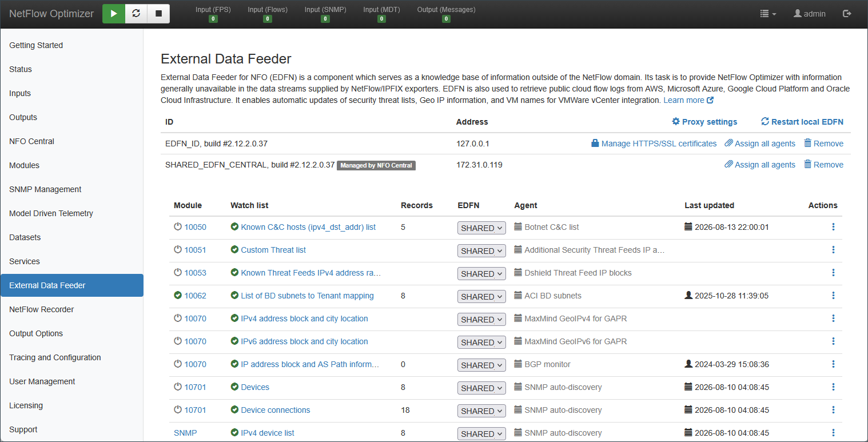Open the list menu dropdown in header
Screen dimensions: 868x442
pos(768,14)
